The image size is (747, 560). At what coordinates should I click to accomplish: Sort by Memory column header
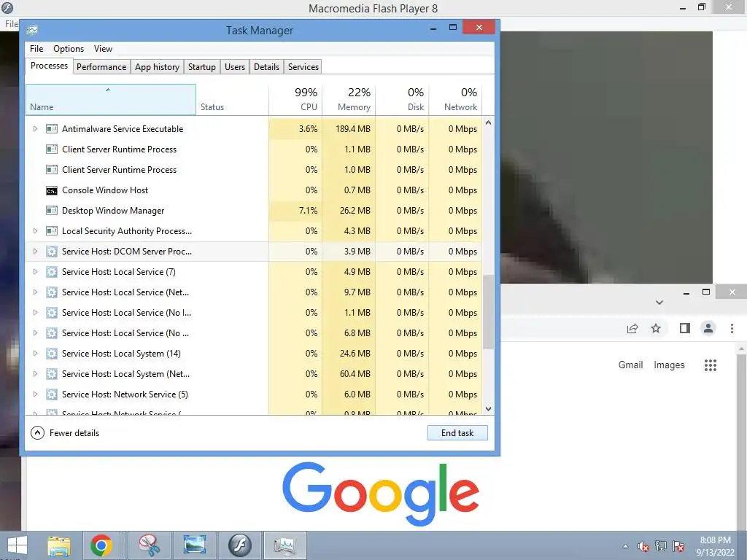[x=349, y=99]
